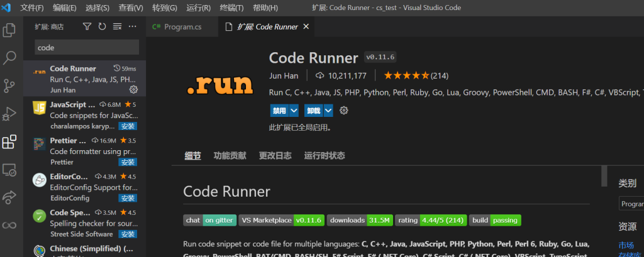The height and width of the screenshot is (257, 644).
Task: Click the Code Spell Checker extension icon
Action: [x=39, y=216]
